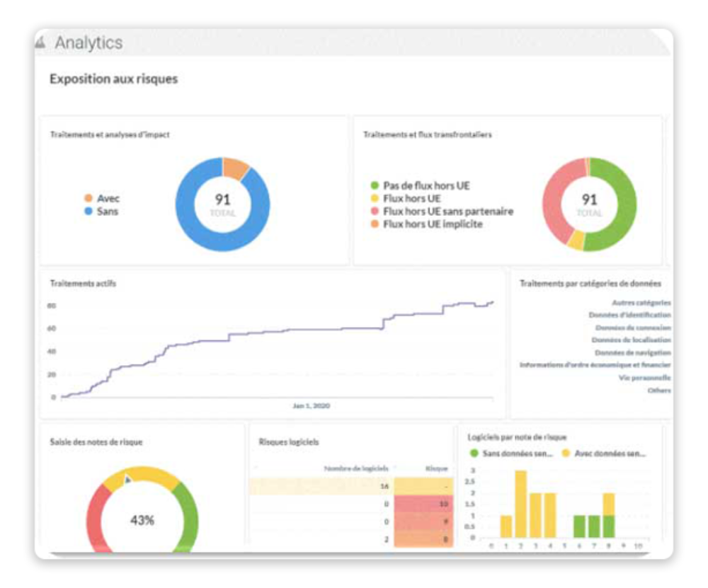Select the 'Vie personnelle' category row
The width and height of the screenshot is (708, 588).
(645, 377)
